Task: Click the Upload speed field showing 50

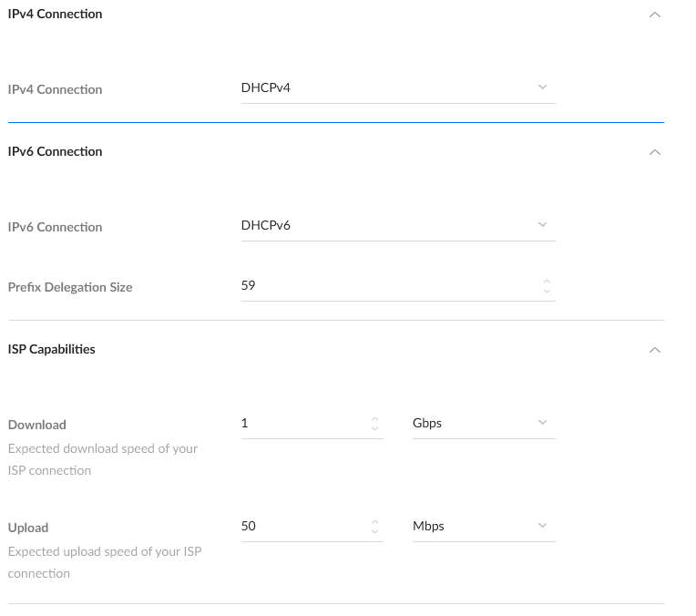Action: click(301, 526)
